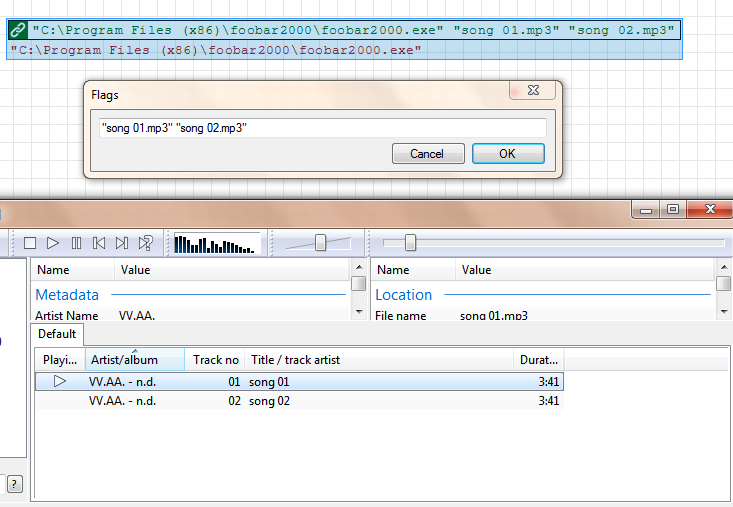The width and height of the screenshot is (733, 507).
Task: Click the Stop playback button
Action: coord(30,243)
